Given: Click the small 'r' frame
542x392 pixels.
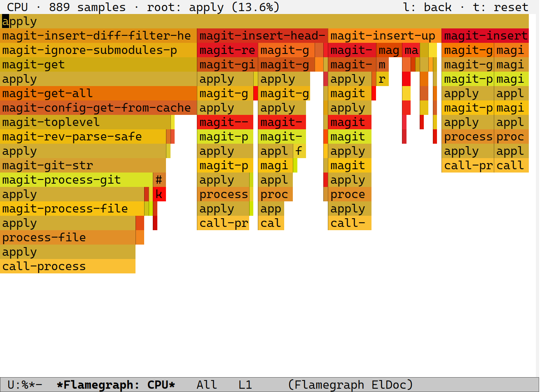Looking at the screenshot, I should coord(383,79).
